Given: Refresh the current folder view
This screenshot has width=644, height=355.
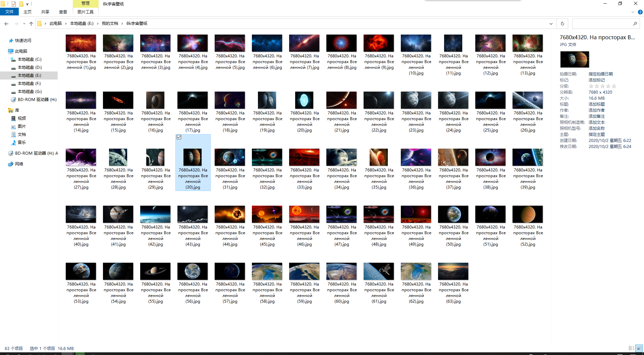Looking at the screenshot, I should tap(562, 24).
